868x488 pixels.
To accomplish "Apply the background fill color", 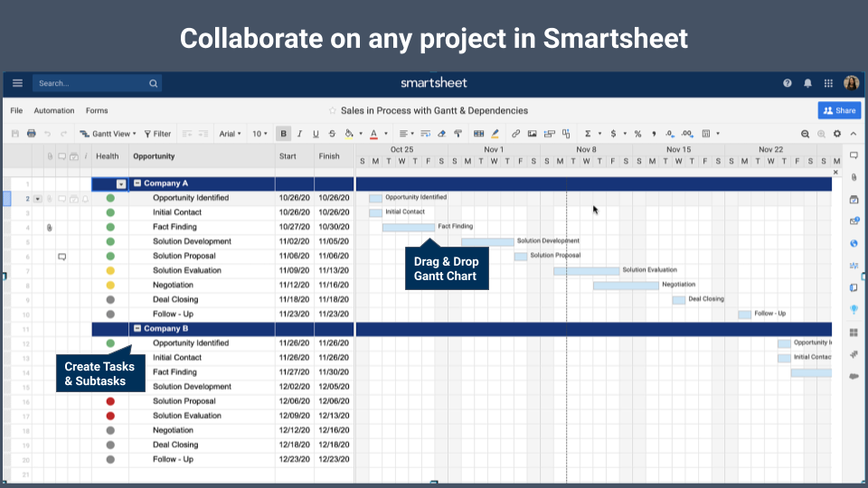I will pos(349,134).
